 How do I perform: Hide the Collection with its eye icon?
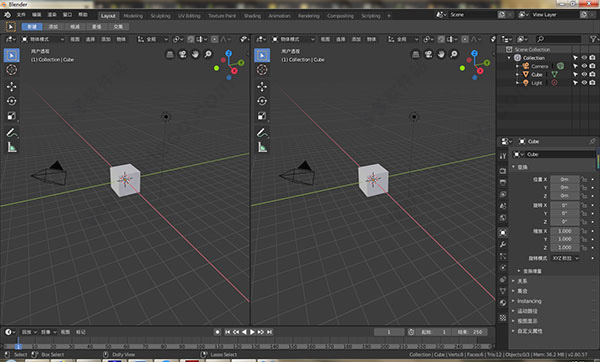click(x=584, y=57)
